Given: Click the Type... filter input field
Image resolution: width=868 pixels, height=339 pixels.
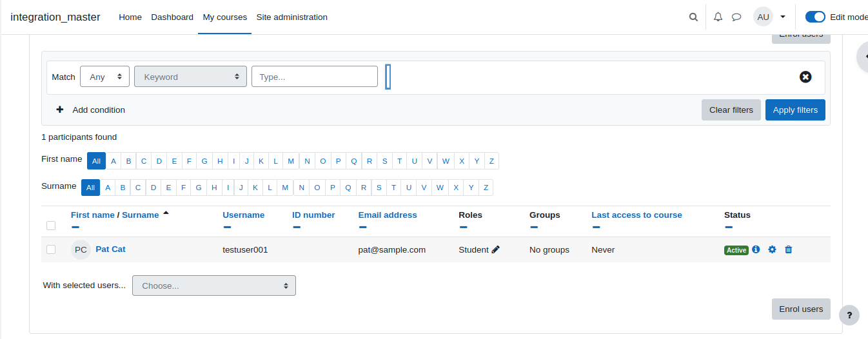Looking at the screenshot, I should point(315,77).
